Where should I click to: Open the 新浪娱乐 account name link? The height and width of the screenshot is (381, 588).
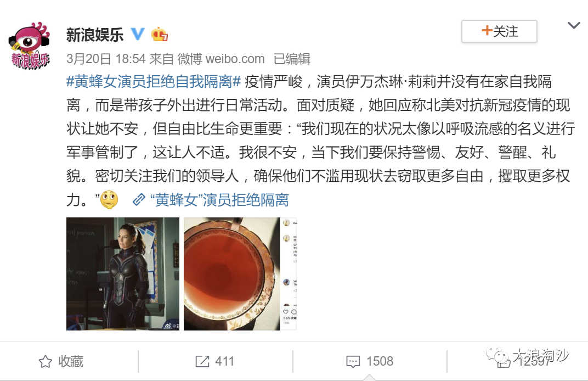click(x=95, y=35)
